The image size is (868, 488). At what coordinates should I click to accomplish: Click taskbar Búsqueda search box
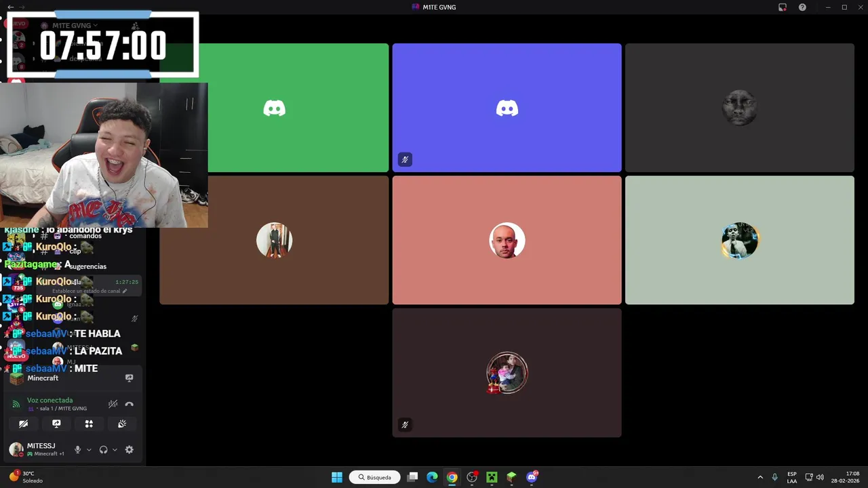374,477
